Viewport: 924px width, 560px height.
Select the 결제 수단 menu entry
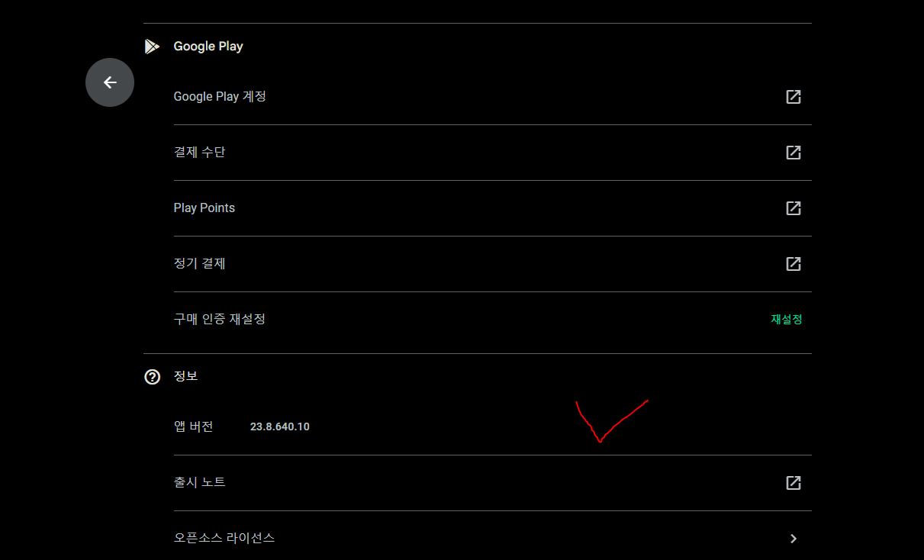click(x=493, y=153)
